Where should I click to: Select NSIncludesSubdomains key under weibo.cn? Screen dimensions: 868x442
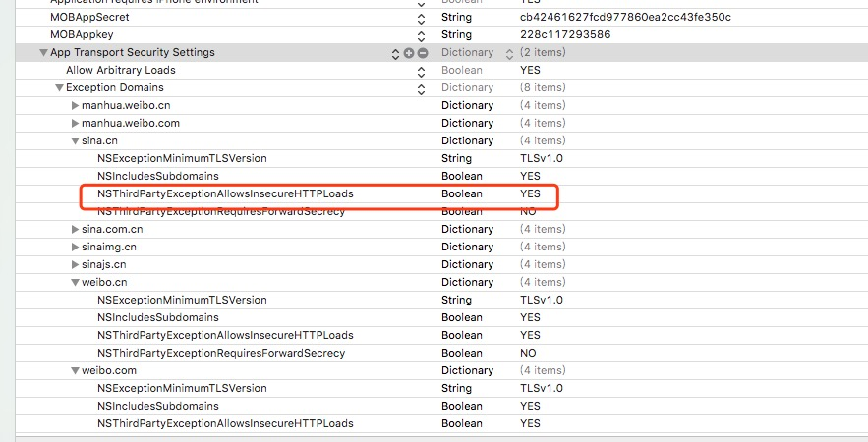(157, 318)
